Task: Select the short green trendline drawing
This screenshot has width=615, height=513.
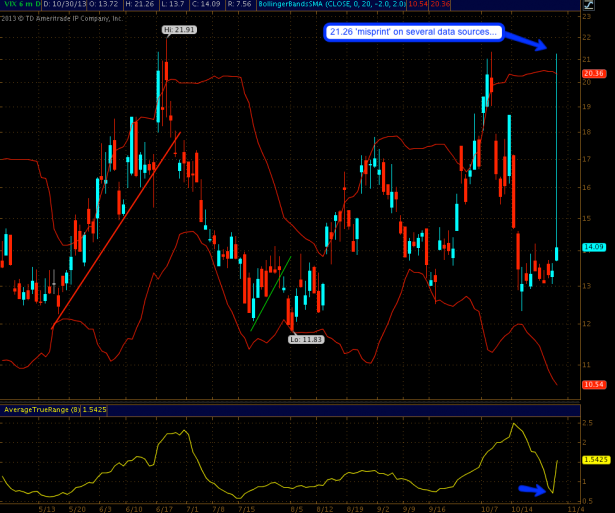Action: click(x=270, y=293)
